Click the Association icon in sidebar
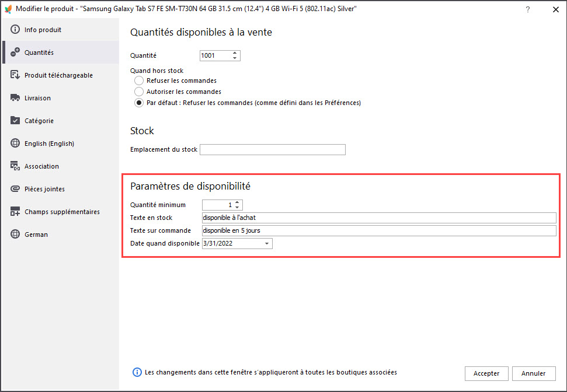Screen dimensions: 567x392 [15, 166]
